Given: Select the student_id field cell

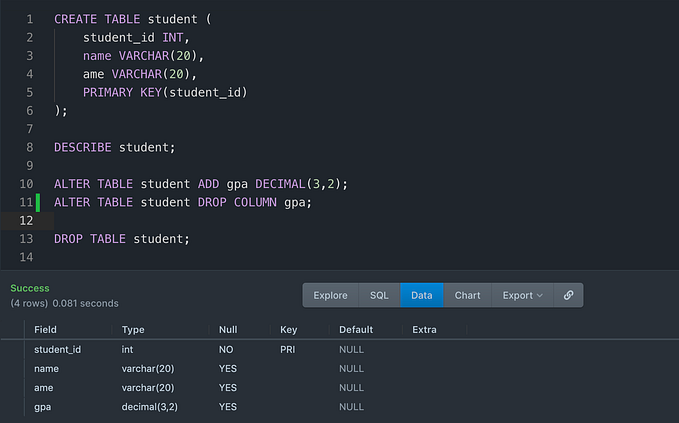Looking at the screenshot, I should 58,349.
